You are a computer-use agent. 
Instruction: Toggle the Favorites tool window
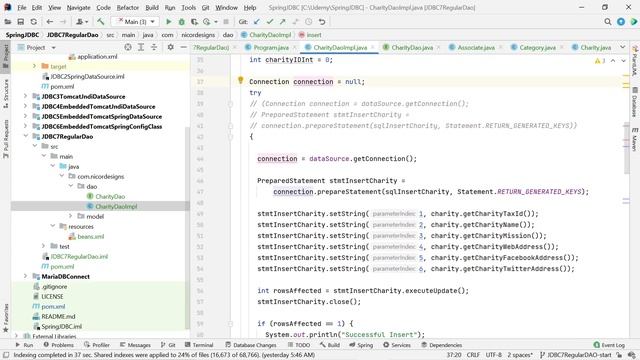[6, 318]
